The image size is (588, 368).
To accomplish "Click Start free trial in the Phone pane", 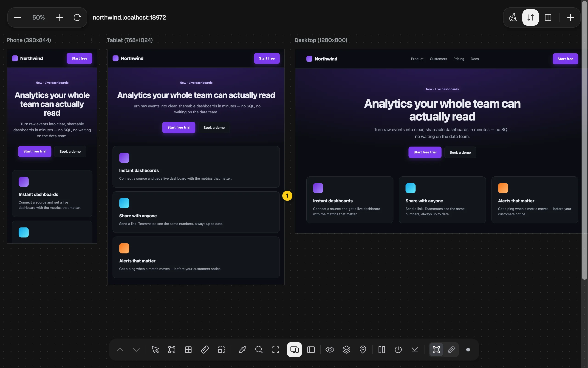I will pos(35,151).
